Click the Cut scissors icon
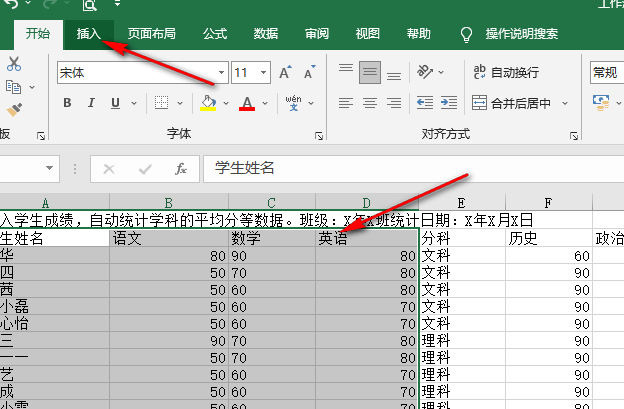Viewport: 624px width, 409px height. click(14, 64)
